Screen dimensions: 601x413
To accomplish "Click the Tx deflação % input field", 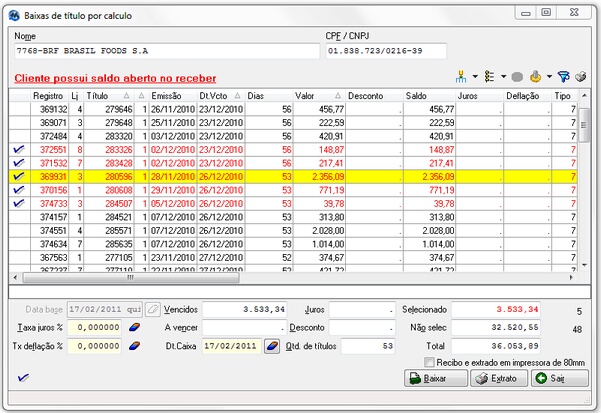I will click(x=94, y=346).
